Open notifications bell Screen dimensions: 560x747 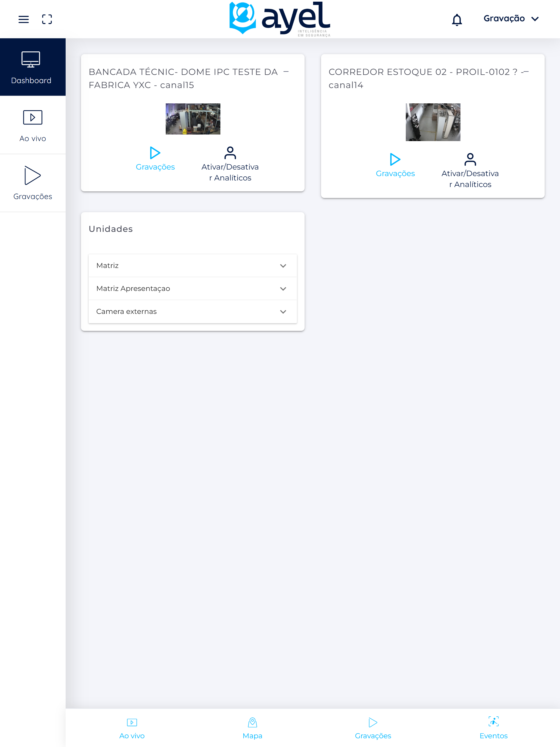457,20
